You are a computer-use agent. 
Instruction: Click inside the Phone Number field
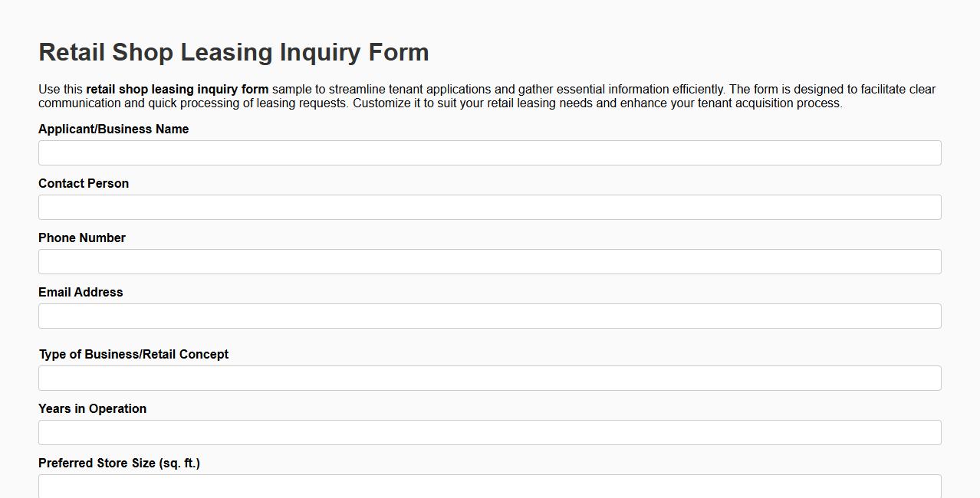489,261
